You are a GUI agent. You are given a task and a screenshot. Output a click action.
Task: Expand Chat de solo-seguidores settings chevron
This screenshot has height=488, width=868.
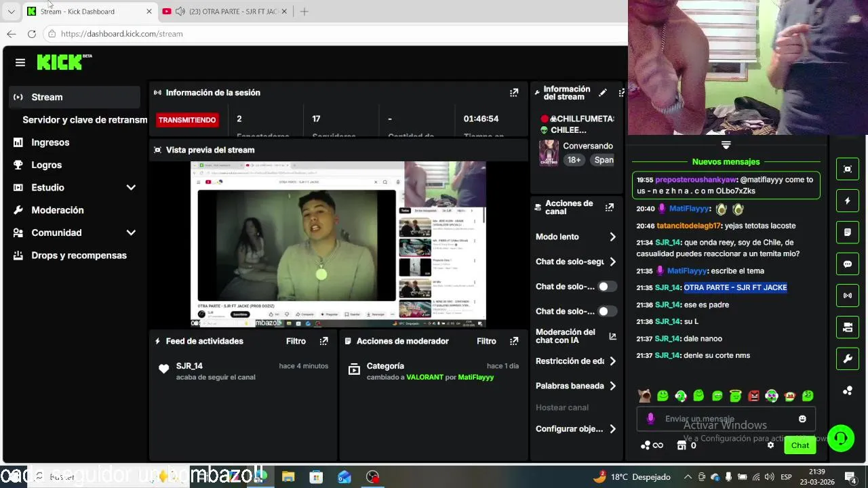tap(612, 262)
